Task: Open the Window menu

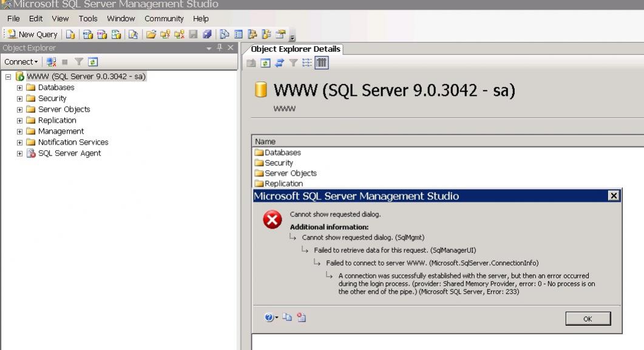Action: click(121, 18)
